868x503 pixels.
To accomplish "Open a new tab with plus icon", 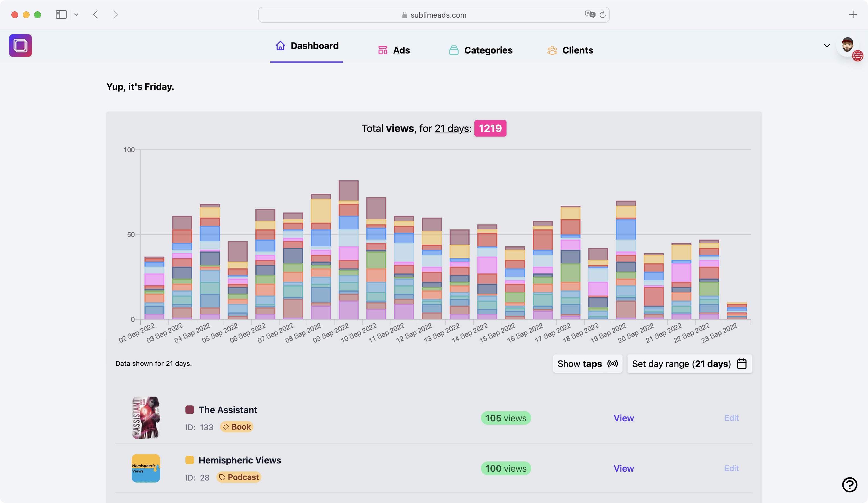I will [853, 15].
